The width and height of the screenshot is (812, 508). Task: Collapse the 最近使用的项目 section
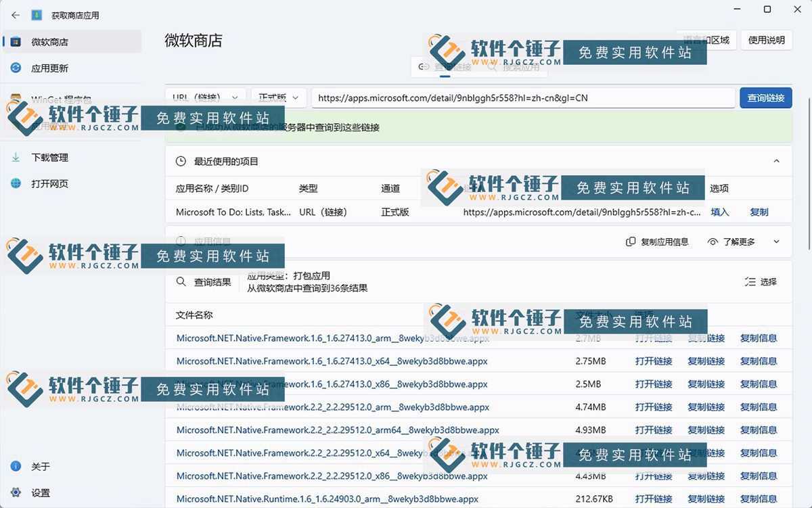point(777,162)
